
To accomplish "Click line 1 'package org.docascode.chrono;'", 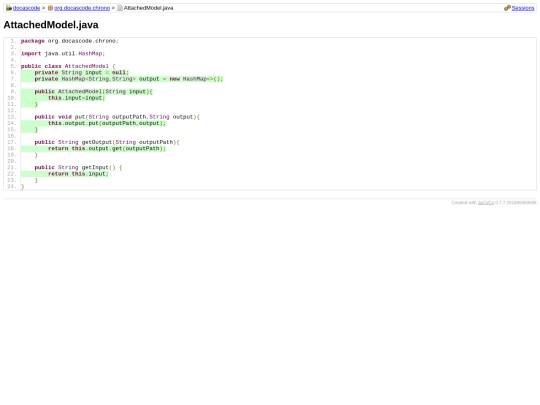I will pos(70,41).
